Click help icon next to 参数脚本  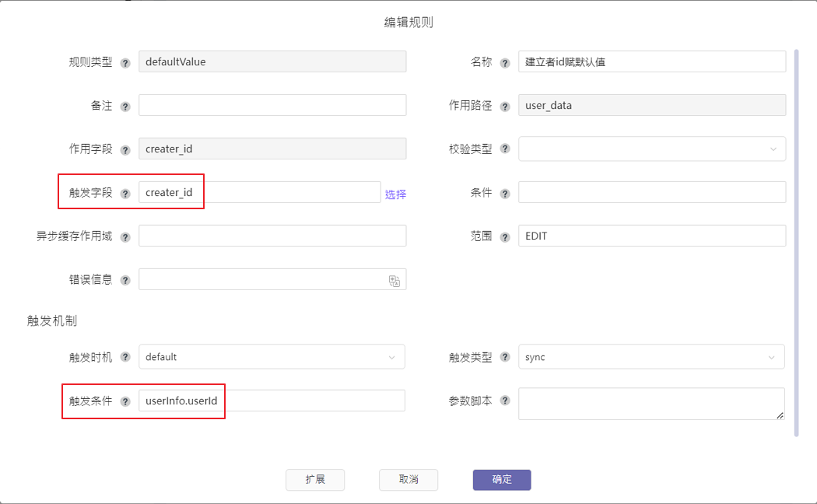(505, 401)
